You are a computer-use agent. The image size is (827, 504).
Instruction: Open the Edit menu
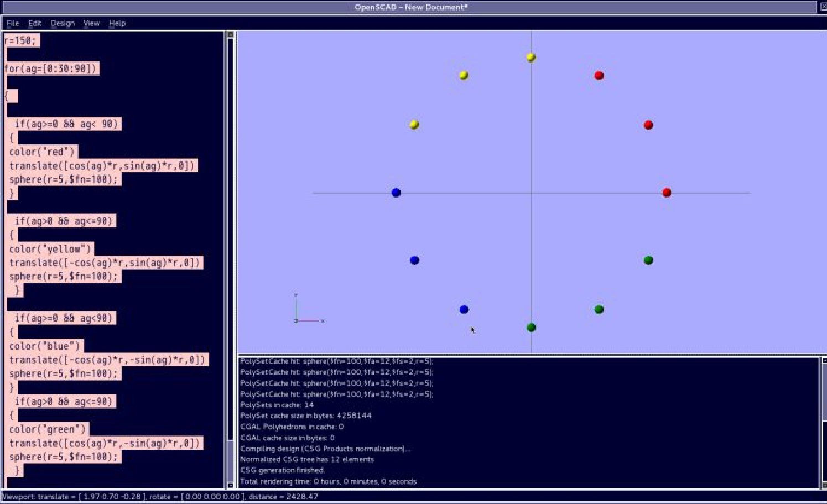tap(35, 23)
